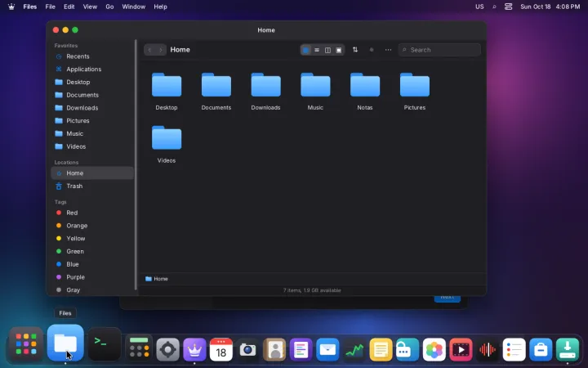This screenshot has width=588, height=368.
Task: Click the date and time
Action: coord(550,7)
